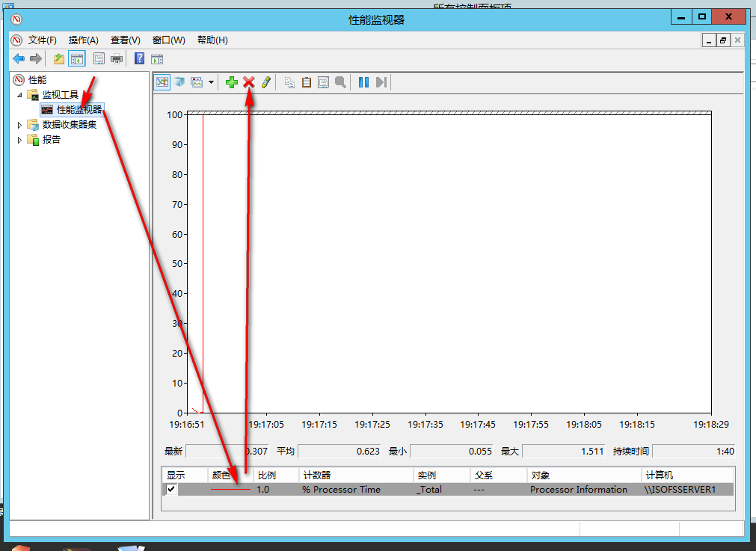Click the Properties icon in graph toolbar
The height and width of the screenshot is (551, 756).
point(324,82)
